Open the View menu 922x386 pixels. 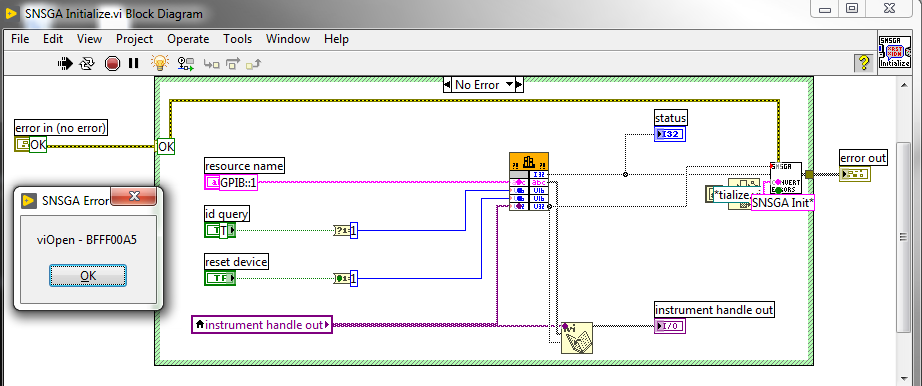pos(89,39)
